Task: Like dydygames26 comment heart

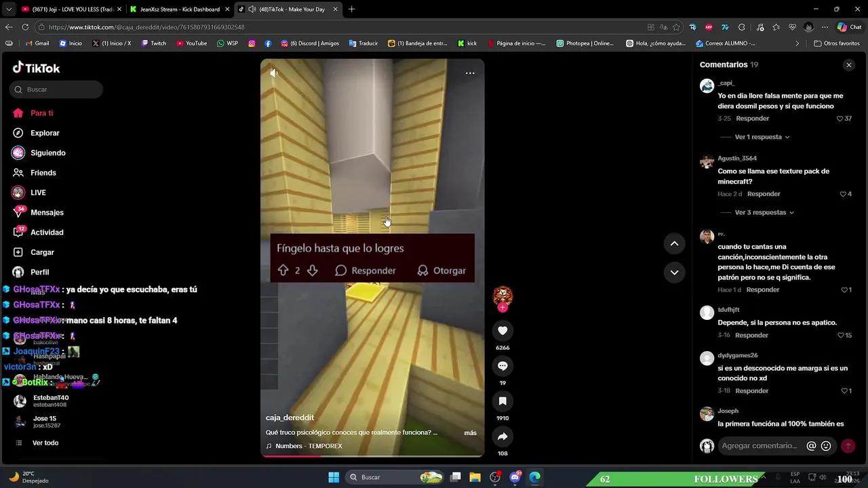Action: coord(843,391)
